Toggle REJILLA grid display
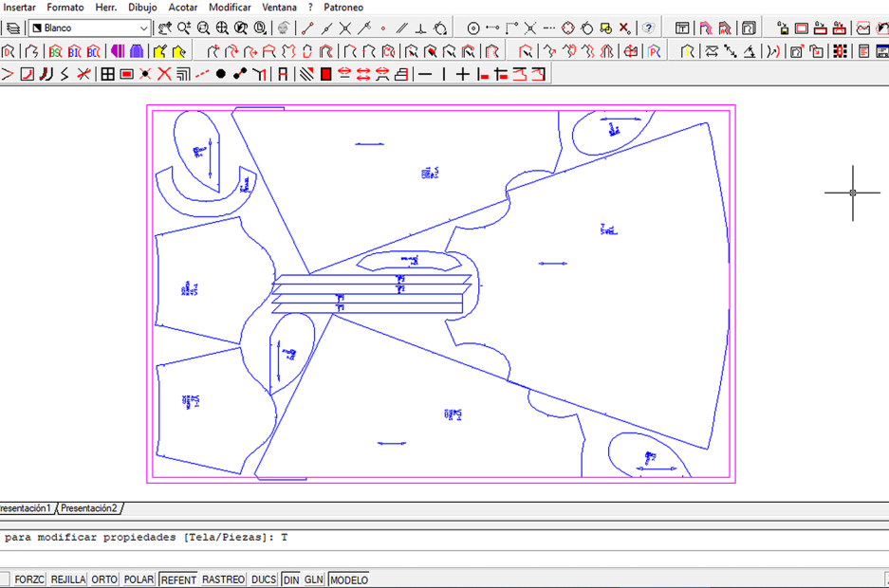This screenshot has width=889, height=588. click(x=68, y=579)
